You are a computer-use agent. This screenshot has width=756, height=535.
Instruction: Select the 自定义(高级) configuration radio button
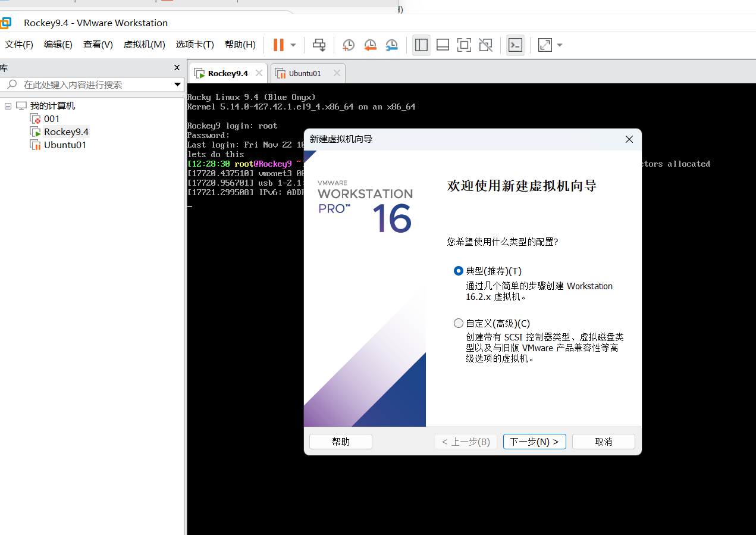tap(458, 323)
